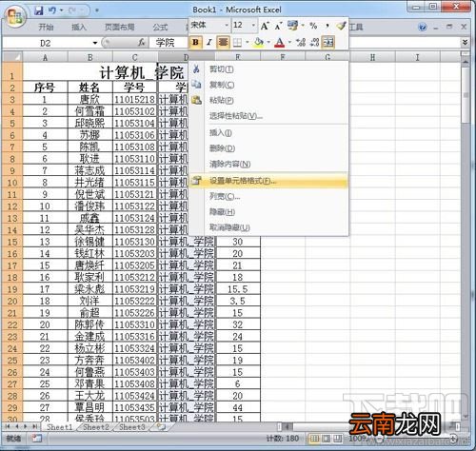Click the vertical scrollbar thumb
Screen dimensions: 476x451
(466, 95)
